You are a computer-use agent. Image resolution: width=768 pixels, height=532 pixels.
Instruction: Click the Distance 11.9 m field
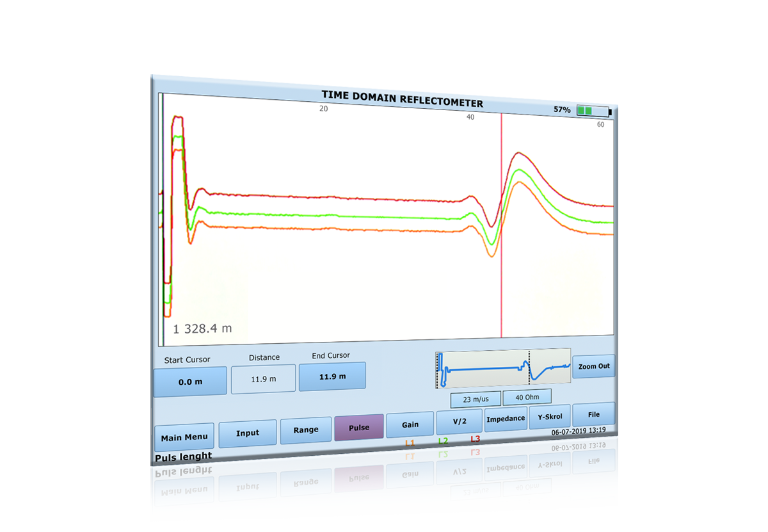(x=263, y=379)
